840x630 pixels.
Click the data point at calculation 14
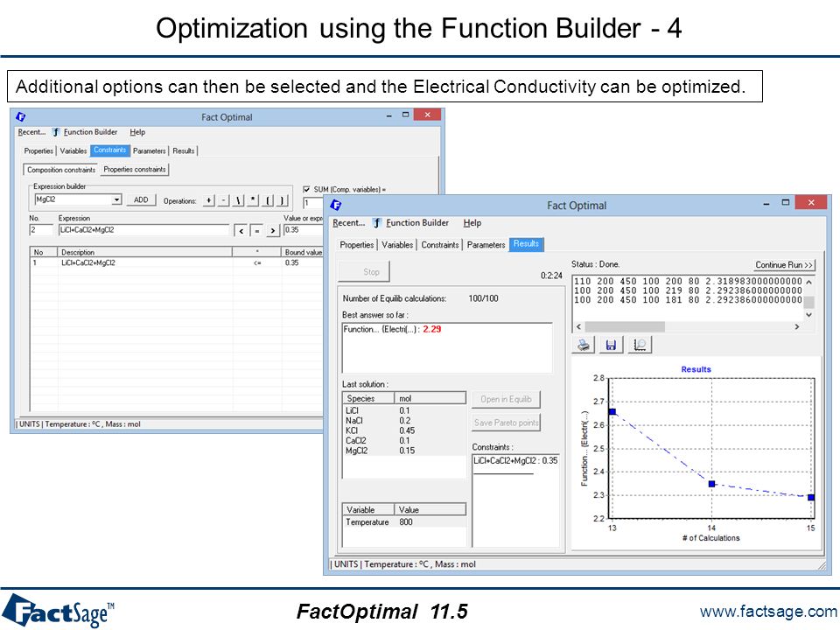(x=711, y=484)
